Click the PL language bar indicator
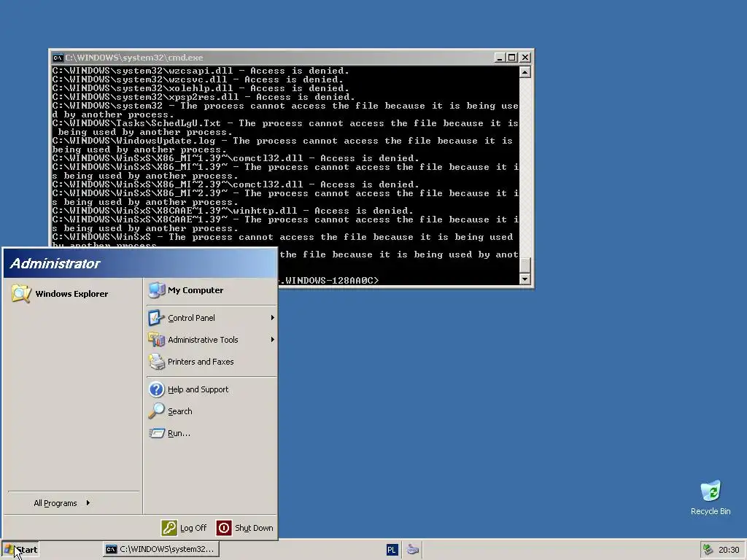This screenshot has width=747, height=560. [391, 550]
